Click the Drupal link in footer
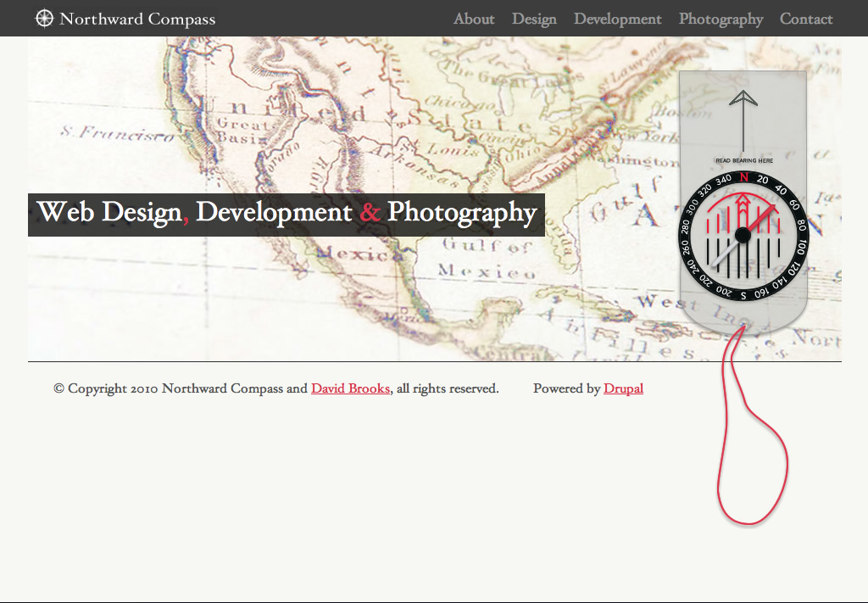The height and width of the screenshot is (603, 868). [623, 388]
